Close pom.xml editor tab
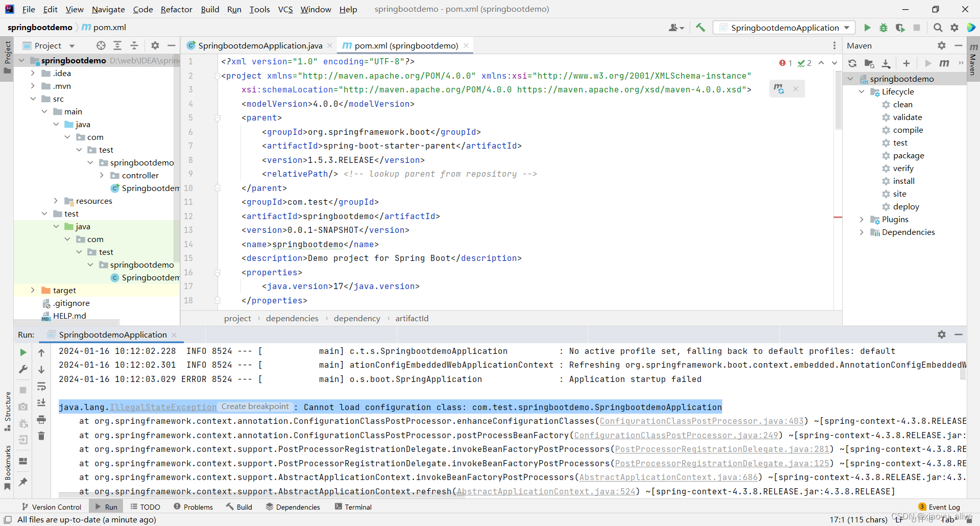Image resolution: width=980 pixels, height=526 pixels. (x=466, y=45)
